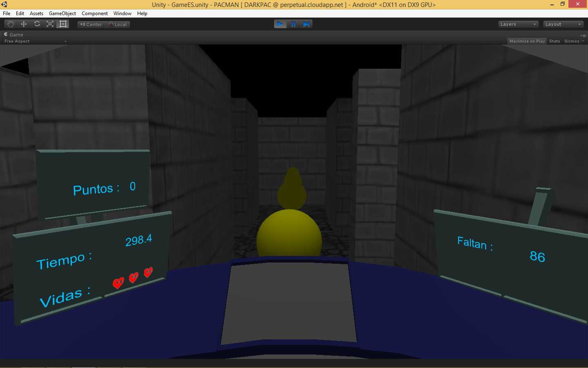Click the 'Faltan :' label
The image size is (588, 368).
pyautogui.click(x=475, y=244)
